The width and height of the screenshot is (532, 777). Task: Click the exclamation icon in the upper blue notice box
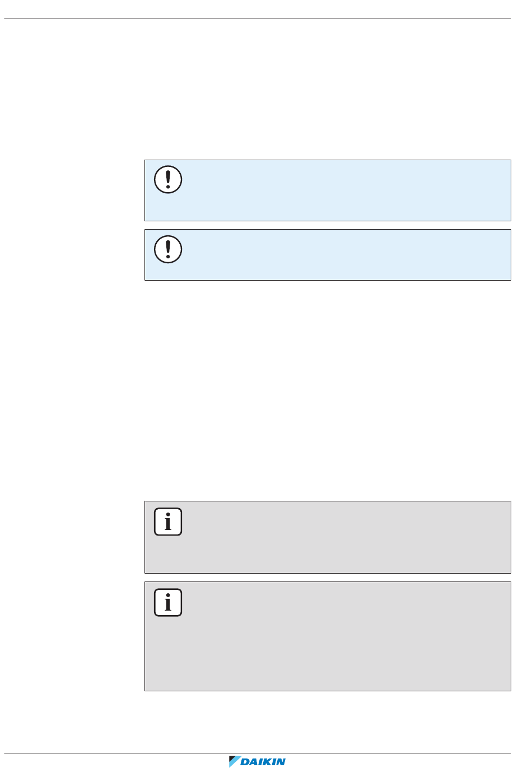click(x=168, y=180)
